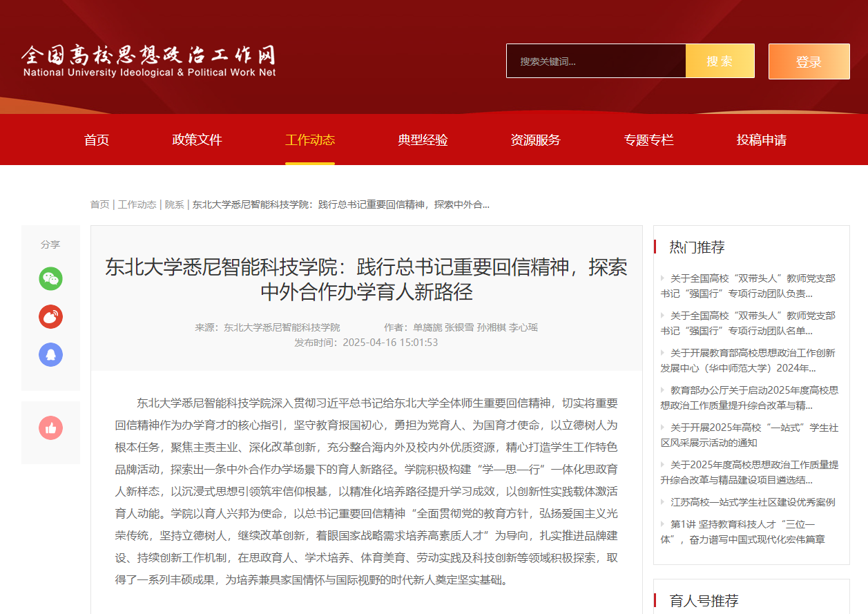Open the 政策文件 menu item
868x614 pixels.
(x=197, y=140)
